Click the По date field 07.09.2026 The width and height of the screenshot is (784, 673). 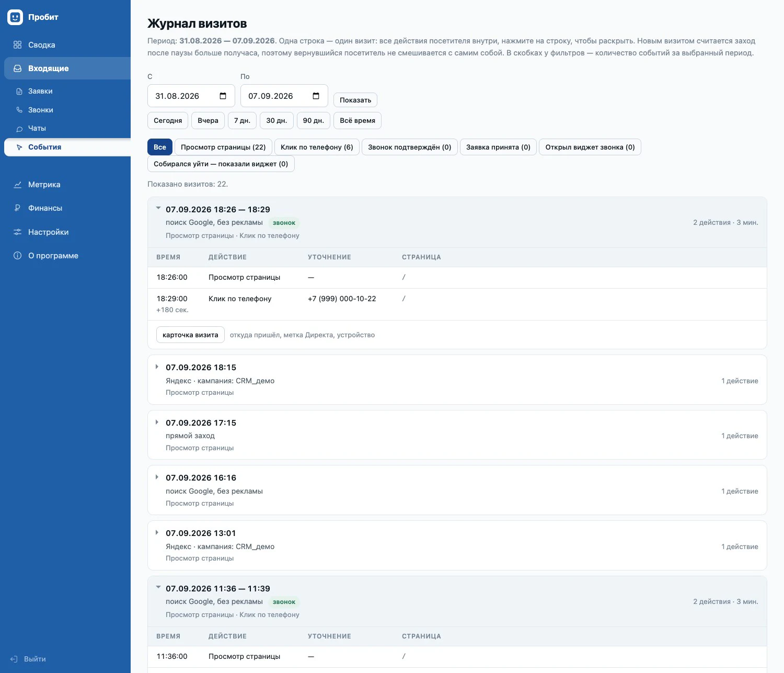(284, 96)
